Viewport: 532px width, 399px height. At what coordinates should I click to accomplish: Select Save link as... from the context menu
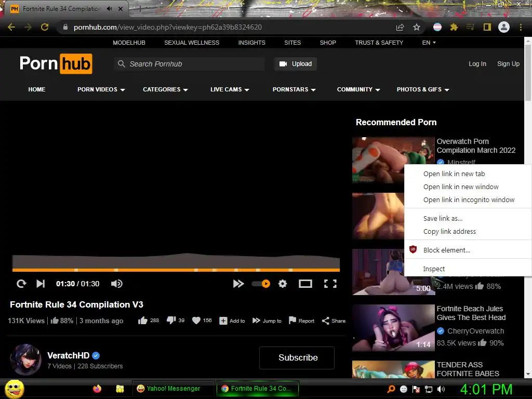(x=468, y=219)
